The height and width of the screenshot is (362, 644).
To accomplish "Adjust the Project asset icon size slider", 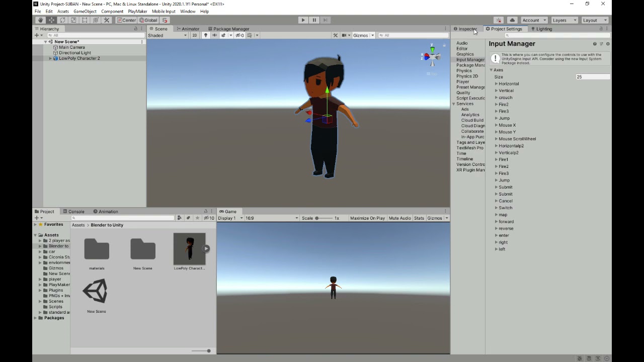I will tap(201, 351).
